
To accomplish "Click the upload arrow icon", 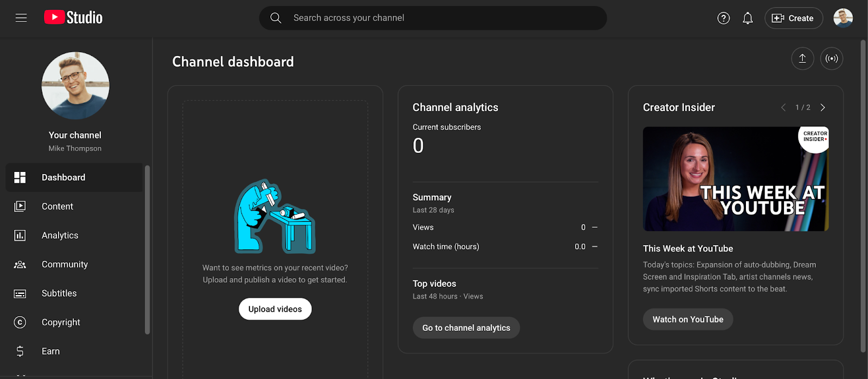I will (x=802, y=59).
